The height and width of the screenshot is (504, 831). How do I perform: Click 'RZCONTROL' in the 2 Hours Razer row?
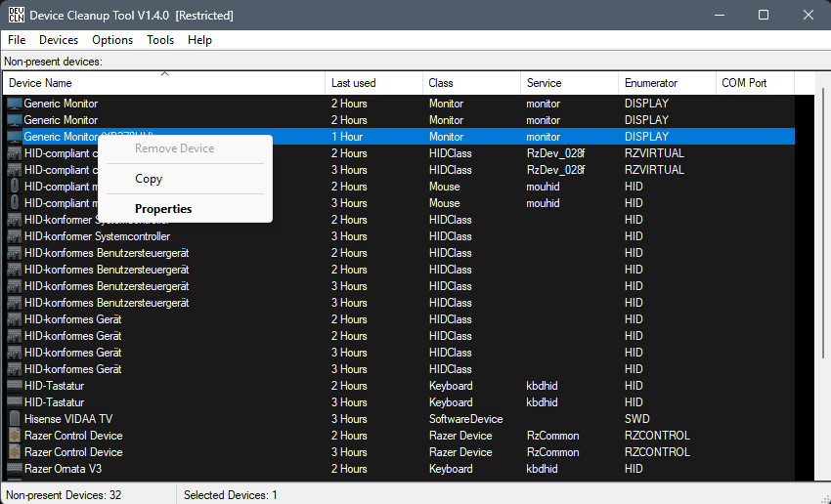658,436
